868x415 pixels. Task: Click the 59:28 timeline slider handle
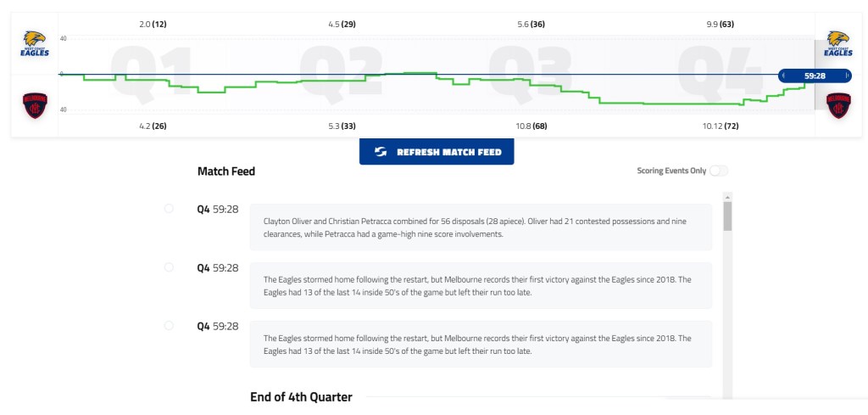coord(815,76)
